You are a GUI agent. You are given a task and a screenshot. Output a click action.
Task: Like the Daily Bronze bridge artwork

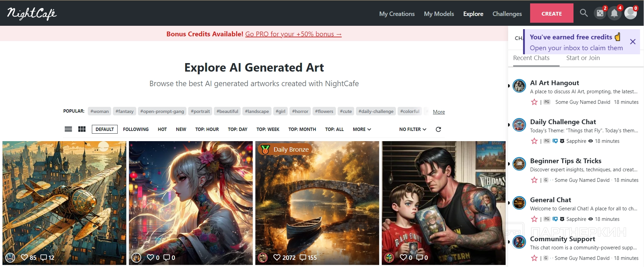(x=277, y=258)
